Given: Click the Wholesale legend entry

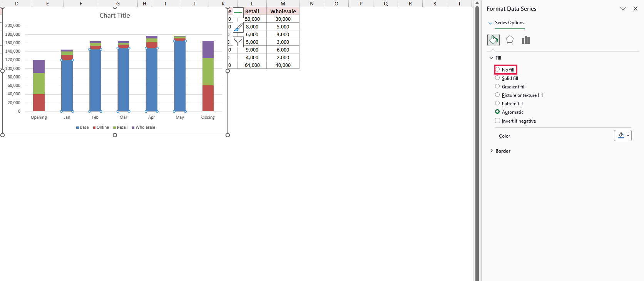Looking at the screenshot, I should tap(144, 127).
